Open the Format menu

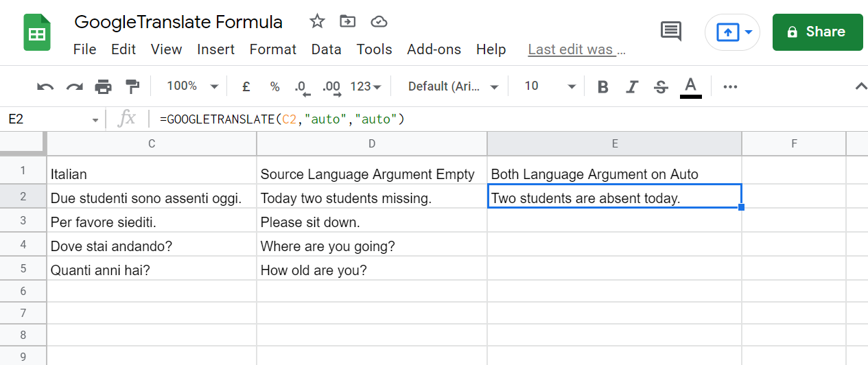click(273, 49)
